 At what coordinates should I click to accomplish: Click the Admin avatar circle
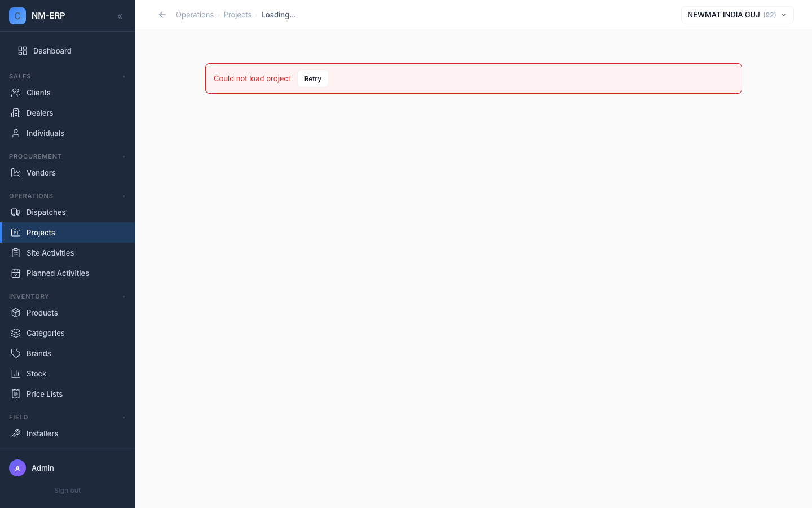[x=17, y=468]
